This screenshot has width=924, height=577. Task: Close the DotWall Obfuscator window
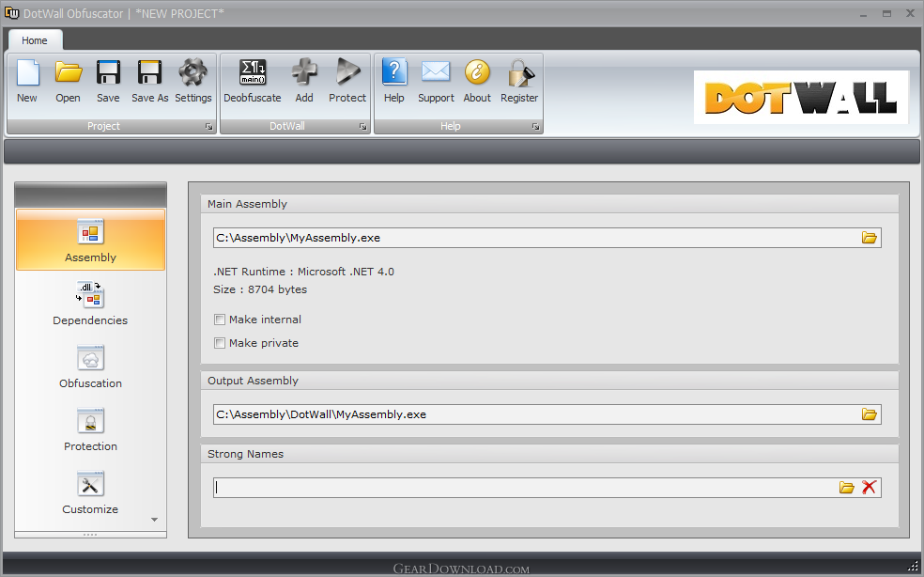(x=910, y=13)
